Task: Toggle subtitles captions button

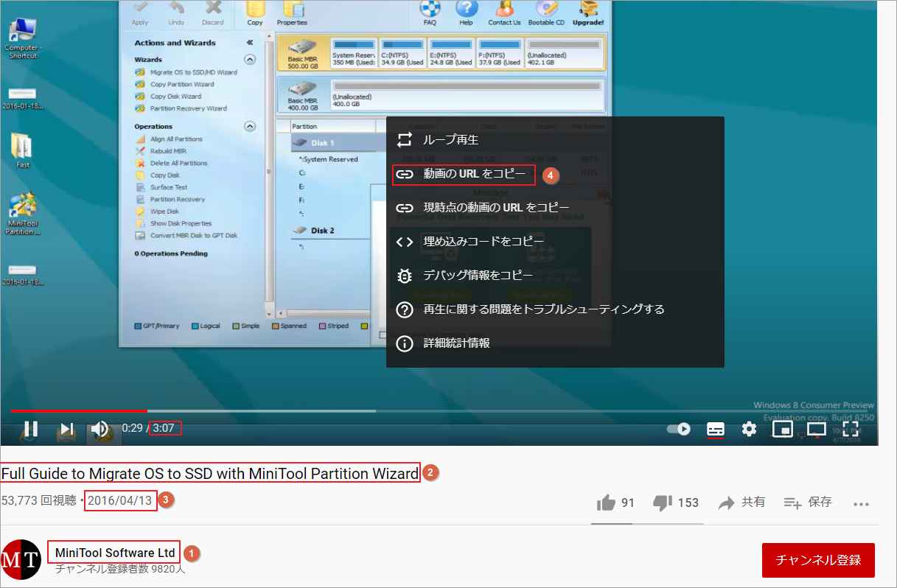Action: 716,429
